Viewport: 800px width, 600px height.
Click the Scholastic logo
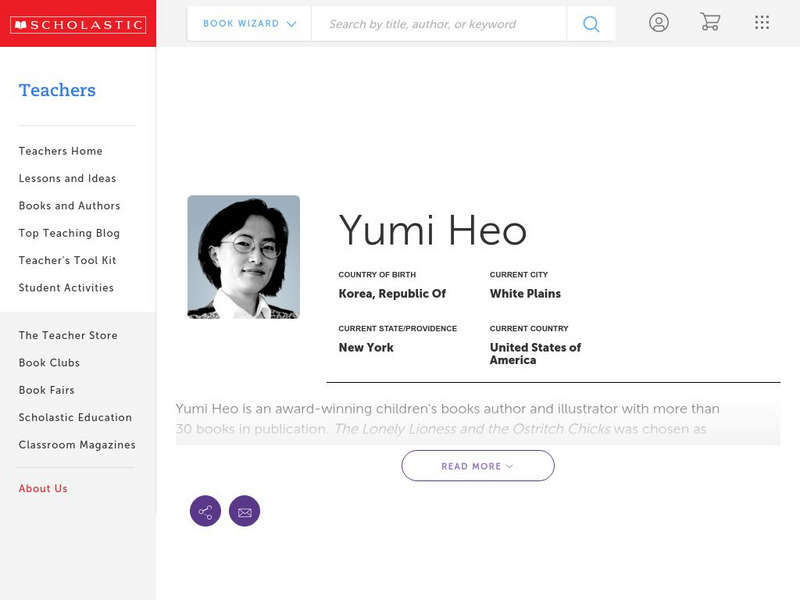point(78,25)
